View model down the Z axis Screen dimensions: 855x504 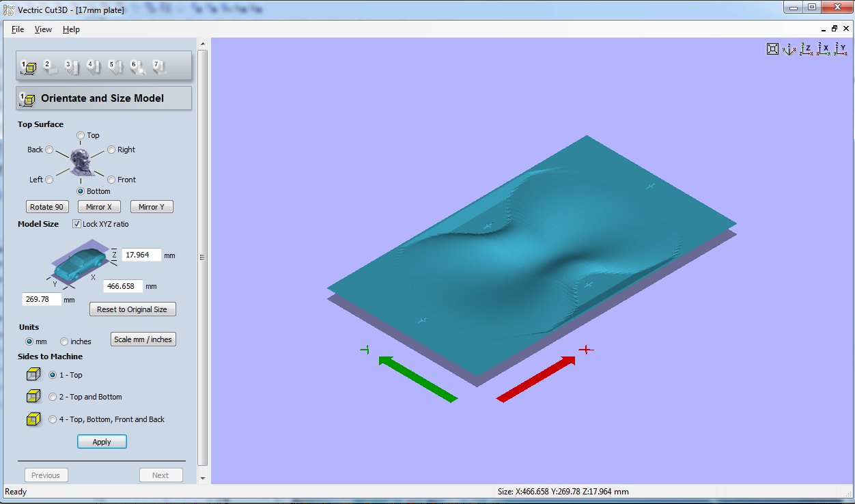pyautogui.click(x=807, y=49)
